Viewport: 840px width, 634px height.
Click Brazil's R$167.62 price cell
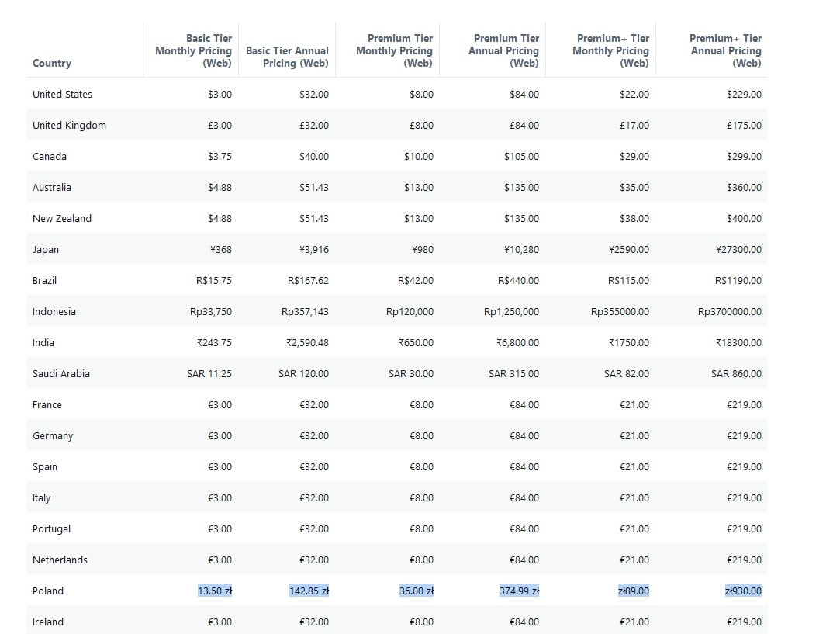(x=308, y=280)
